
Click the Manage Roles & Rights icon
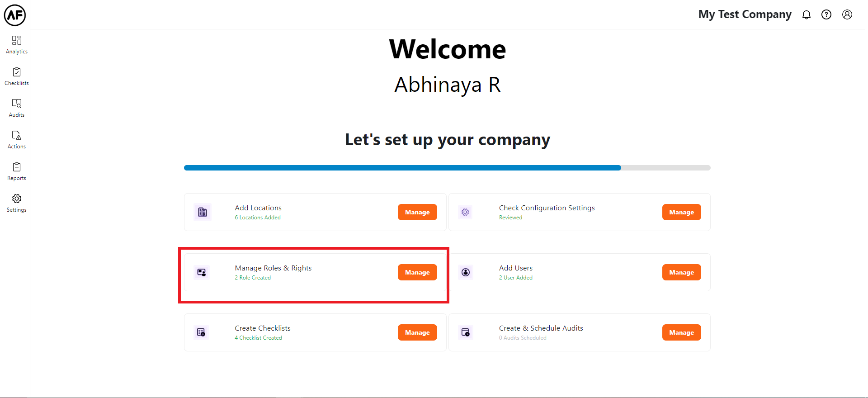coord(202,272)
